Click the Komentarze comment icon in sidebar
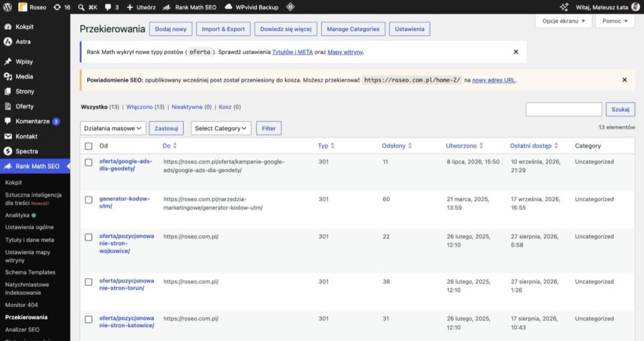Image resolution: width=644 pixels, height=341 pixels. (8, 121)
